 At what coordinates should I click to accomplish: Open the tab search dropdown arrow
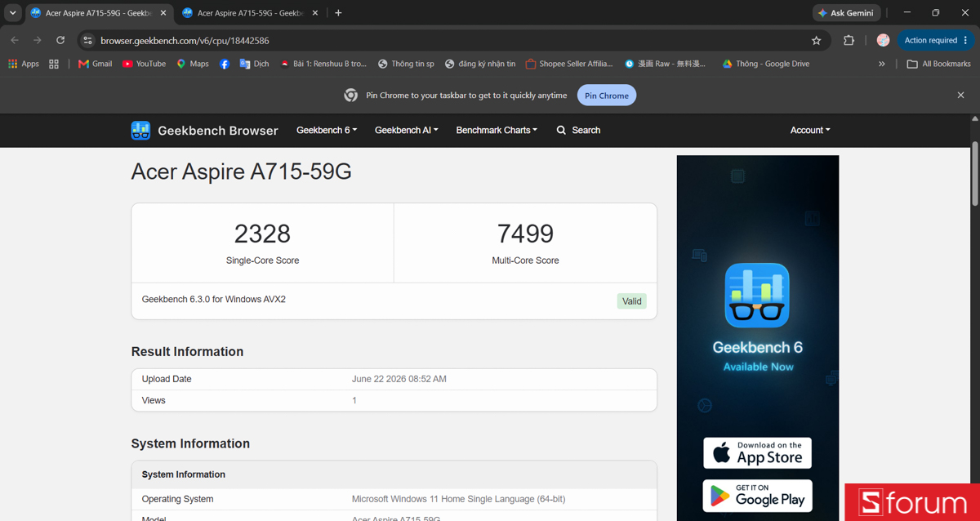tap(13, 13)
